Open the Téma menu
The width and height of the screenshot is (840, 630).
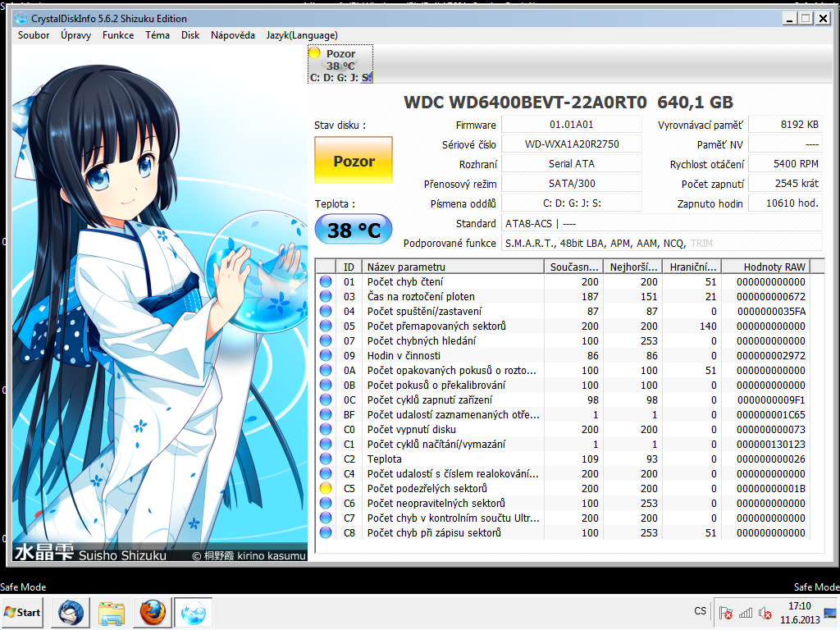point(157,35)
